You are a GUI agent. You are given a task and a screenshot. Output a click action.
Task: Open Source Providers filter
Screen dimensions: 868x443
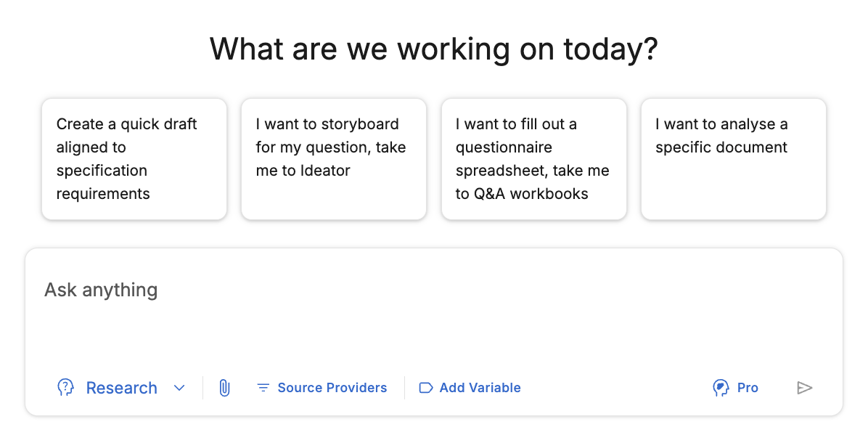(x=332, y=388)
